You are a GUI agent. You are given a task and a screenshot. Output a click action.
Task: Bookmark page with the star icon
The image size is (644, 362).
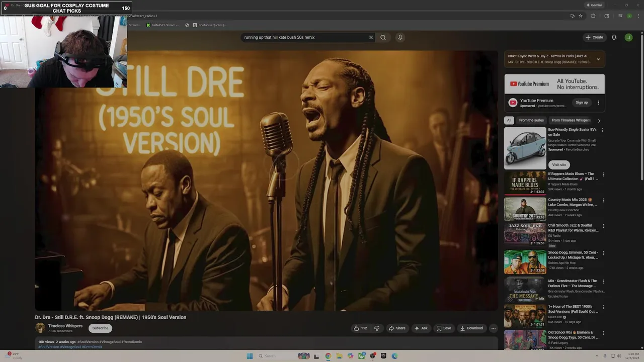pyautogui.click(x=580, y=16)
